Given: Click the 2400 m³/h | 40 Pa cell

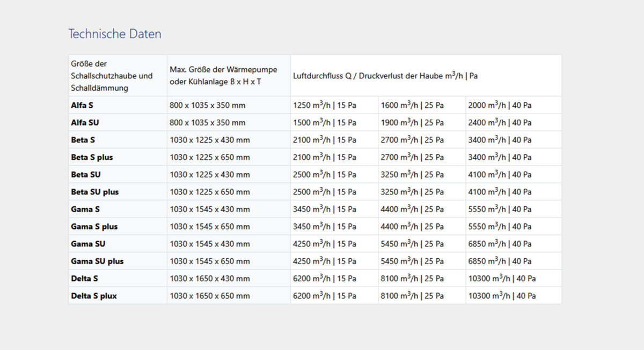Looking at the screenshot, I should tap(500, 122).
